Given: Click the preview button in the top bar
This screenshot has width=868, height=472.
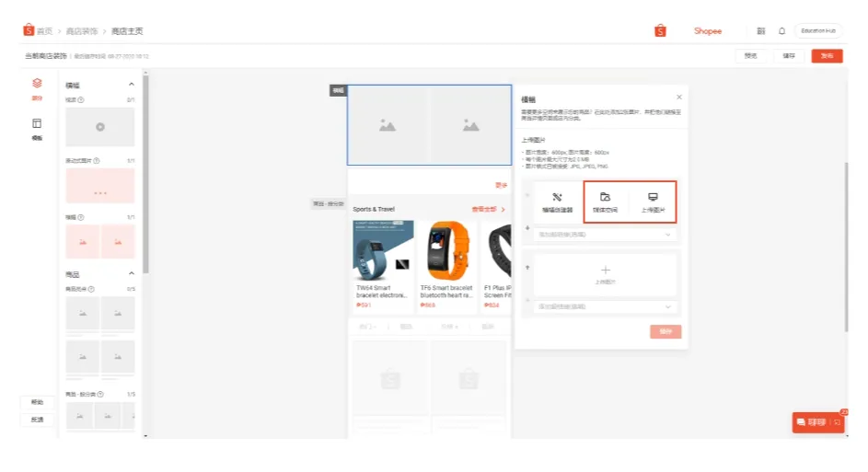Looking at the screenshot, I should (x=750, y=56).
